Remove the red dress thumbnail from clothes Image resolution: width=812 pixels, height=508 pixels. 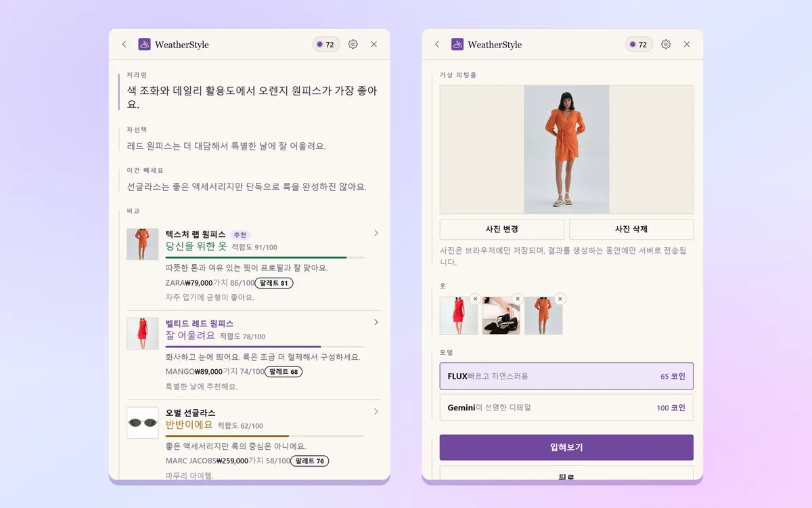(475, 299)
